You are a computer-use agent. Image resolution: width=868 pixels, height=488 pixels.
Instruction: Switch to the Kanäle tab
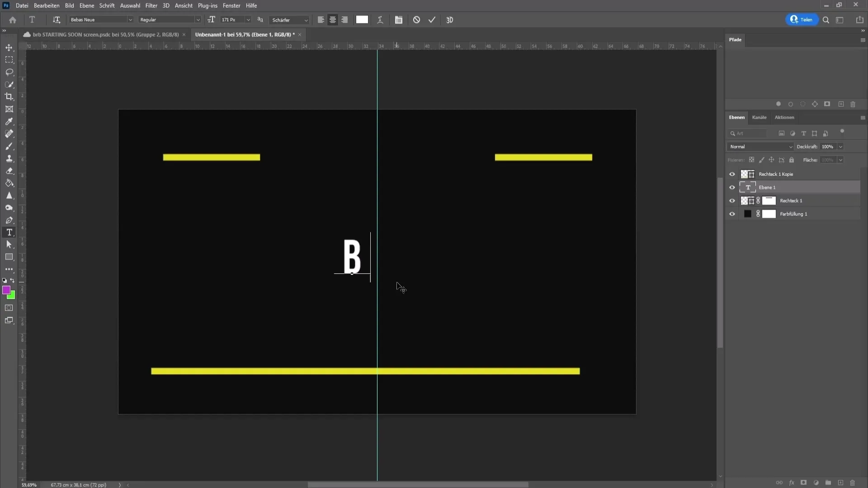click(760, 117)
